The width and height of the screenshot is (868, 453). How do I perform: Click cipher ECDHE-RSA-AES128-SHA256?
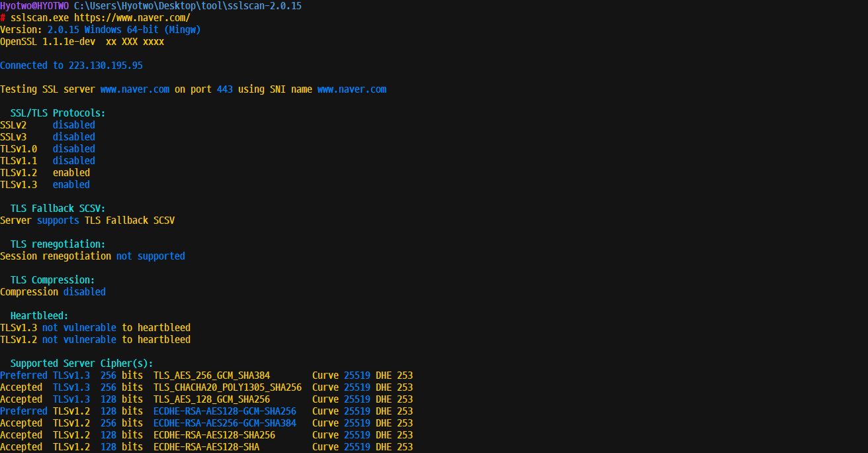[x=214, y=435]
